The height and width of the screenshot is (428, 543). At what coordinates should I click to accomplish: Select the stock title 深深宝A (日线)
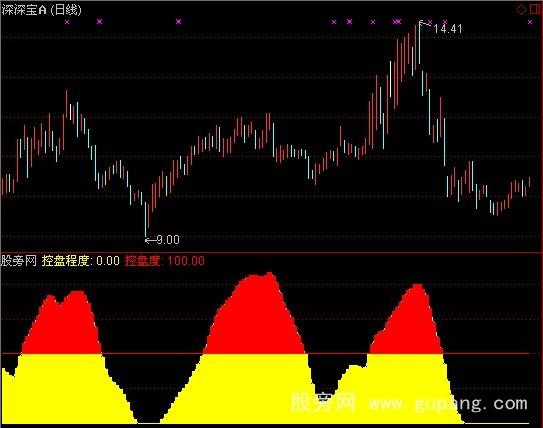point(42,10)
